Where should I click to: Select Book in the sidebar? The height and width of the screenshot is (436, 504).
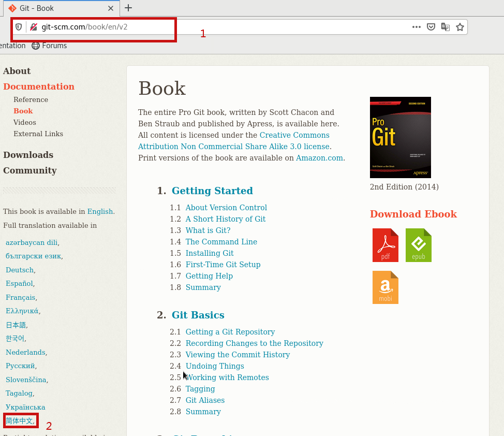(x=23, y=111)
